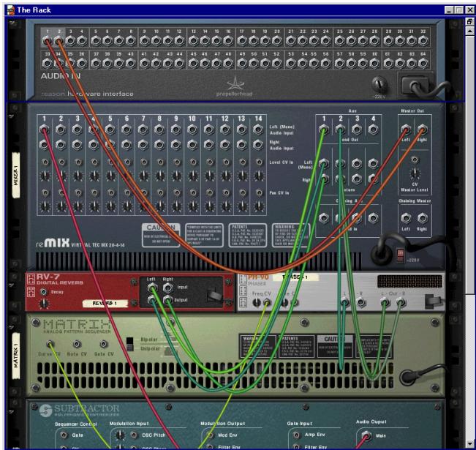Click Subtractor Mod Env output jack
The height and width of the screenshot is (450, 476).
click(x=210, y=435)
